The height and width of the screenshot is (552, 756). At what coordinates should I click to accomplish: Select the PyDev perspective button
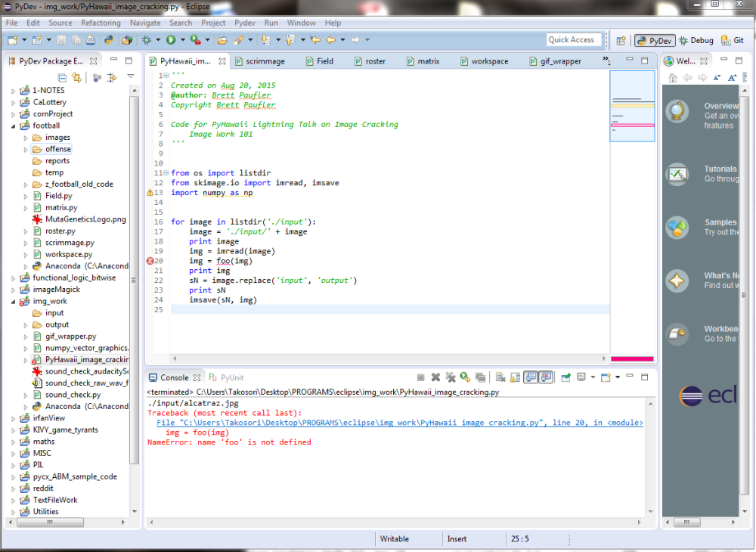[655, 41]
